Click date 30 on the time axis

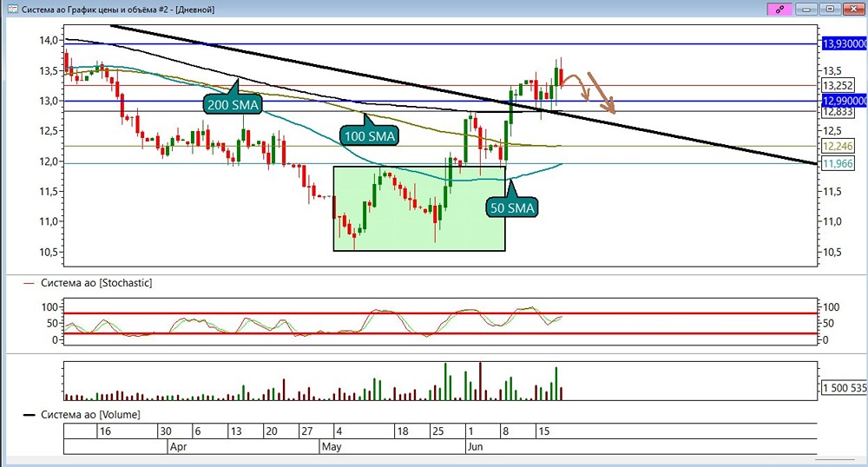point(165,431)
